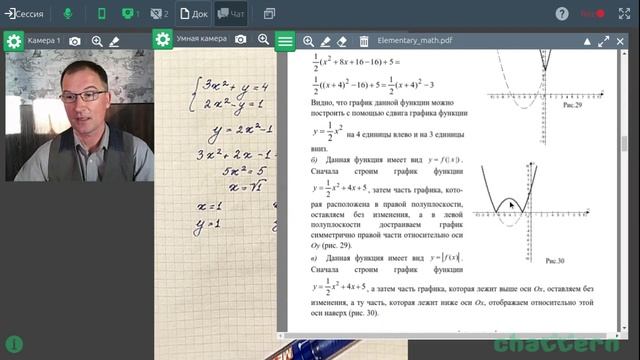Viewport: 640px width, 360px height.
Task: Open the green hamburger menu of the document
Action: click(x=285, y=41)
